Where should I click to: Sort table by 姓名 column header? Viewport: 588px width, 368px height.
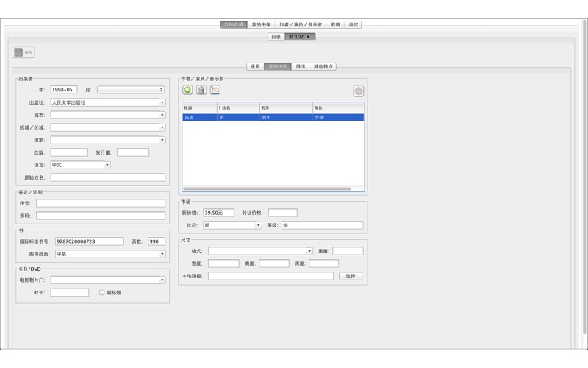[238, 107]
